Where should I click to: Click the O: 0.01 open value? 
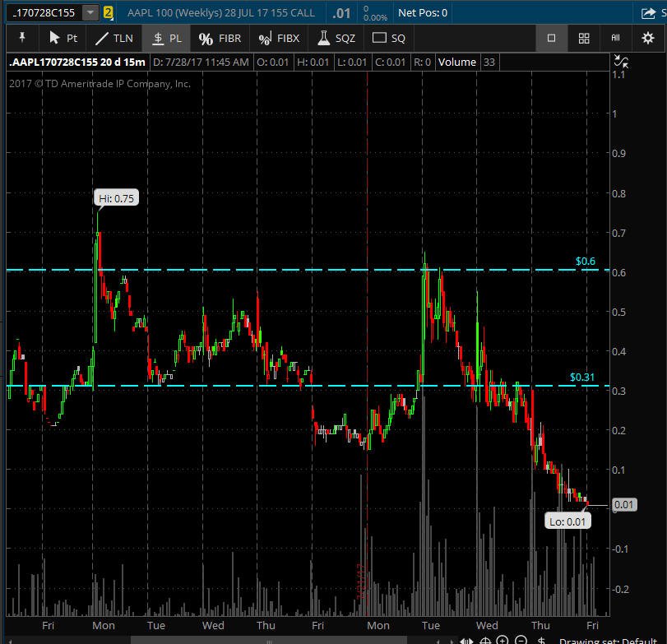pos(273,63)
